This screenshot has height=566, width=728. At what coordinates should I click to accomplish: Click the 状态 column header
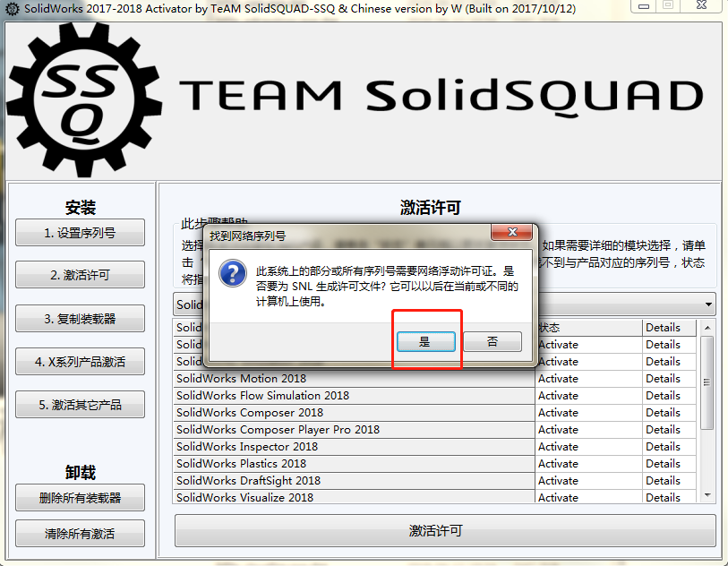coord(588,328)
